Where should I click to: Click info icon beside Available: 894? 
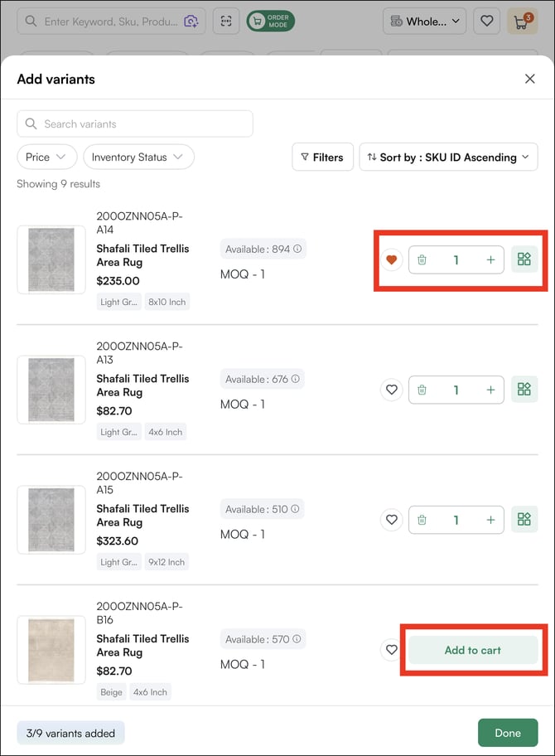click(x=297, y=249)
